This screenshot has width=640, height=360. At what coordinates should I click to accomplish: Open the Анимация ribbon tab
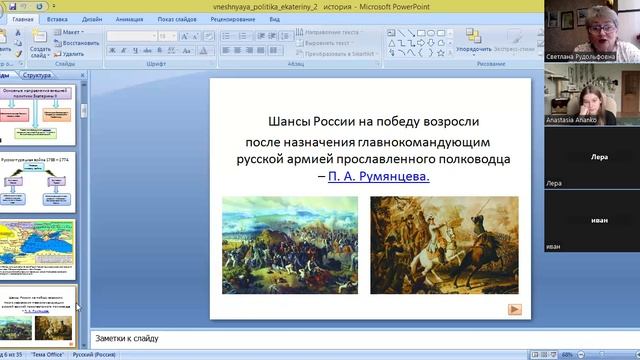click(129, 19)
